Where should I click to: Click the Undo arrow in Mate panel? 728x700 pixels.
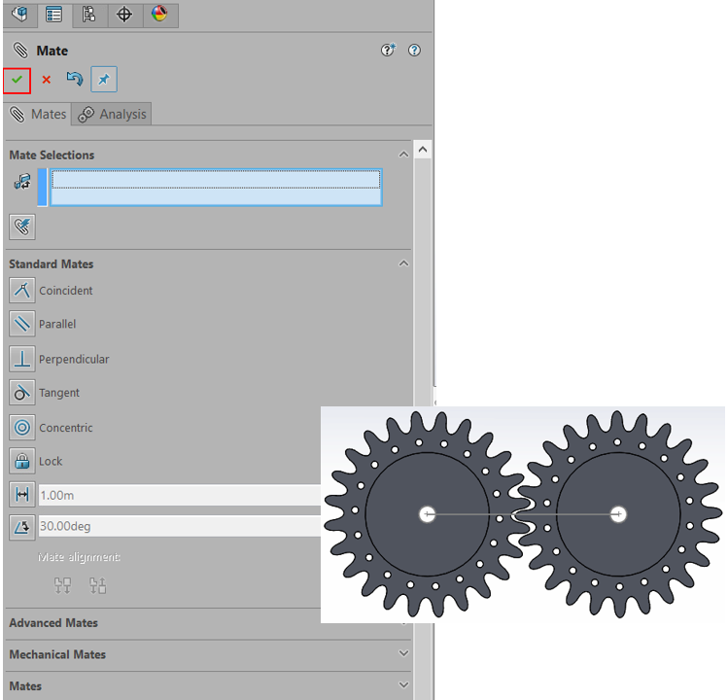tap(74, 80)
